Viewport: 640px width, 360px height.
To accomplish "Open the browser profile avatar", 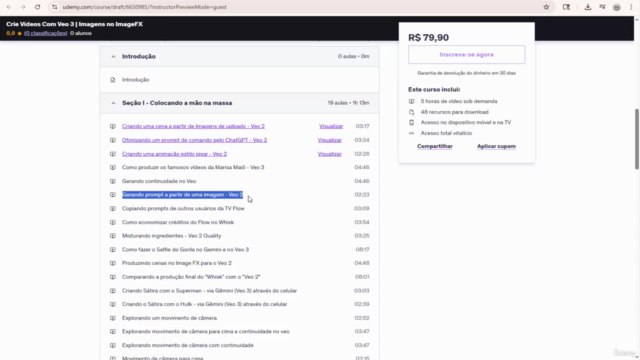I will coord(617,7).
